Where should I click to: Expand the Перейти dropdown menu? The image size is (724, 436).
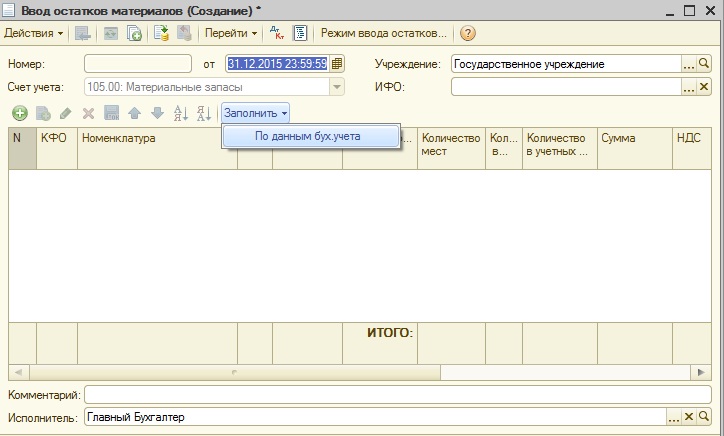[231, 33]
